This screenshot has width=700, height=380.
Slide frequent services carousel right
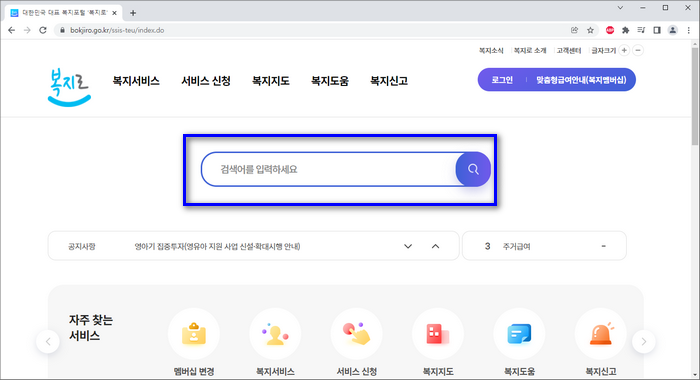coord(643,342)
